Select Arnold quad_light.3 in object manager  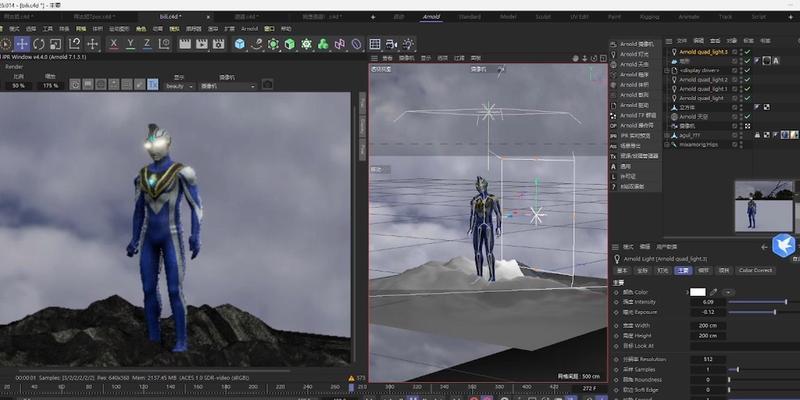pyautogui.click(x=703, y=52)
